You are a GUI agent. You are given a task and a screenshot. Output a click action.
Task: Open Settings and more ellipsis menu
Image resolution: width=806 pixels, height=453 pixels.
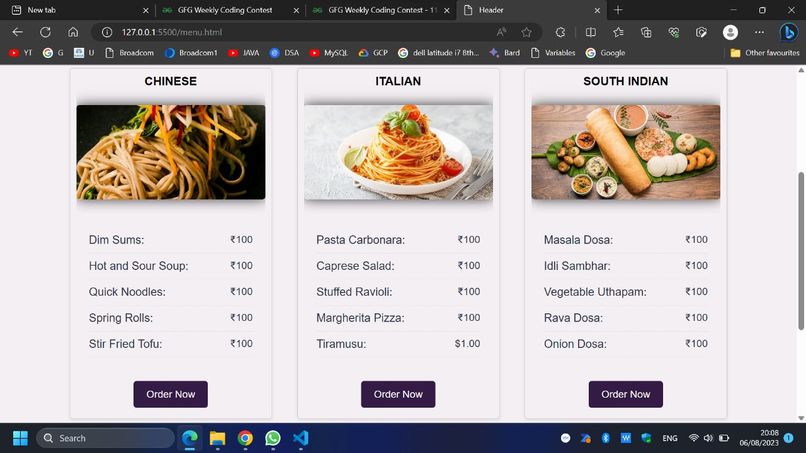point(759,32)
